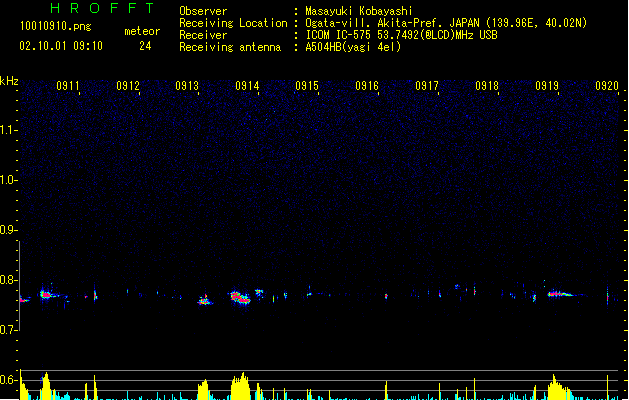Click the Receiving Location label
Image resolution: width=629 pixels, height=400 pixels.
point(233,23)
